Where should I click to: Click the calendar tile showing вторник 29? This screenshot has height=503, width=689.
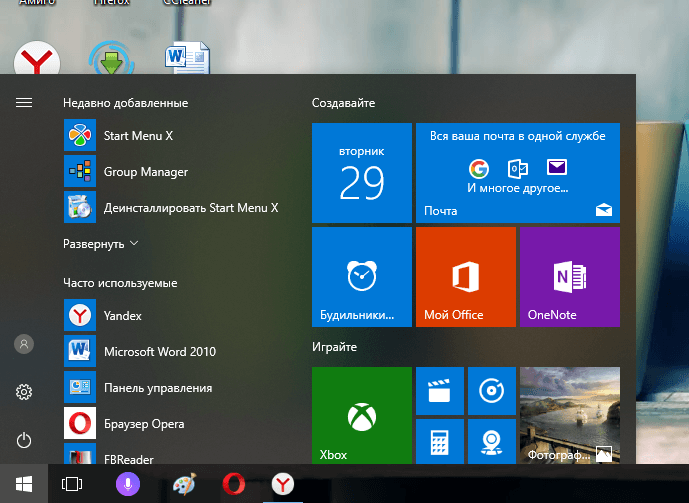(361, 173)
